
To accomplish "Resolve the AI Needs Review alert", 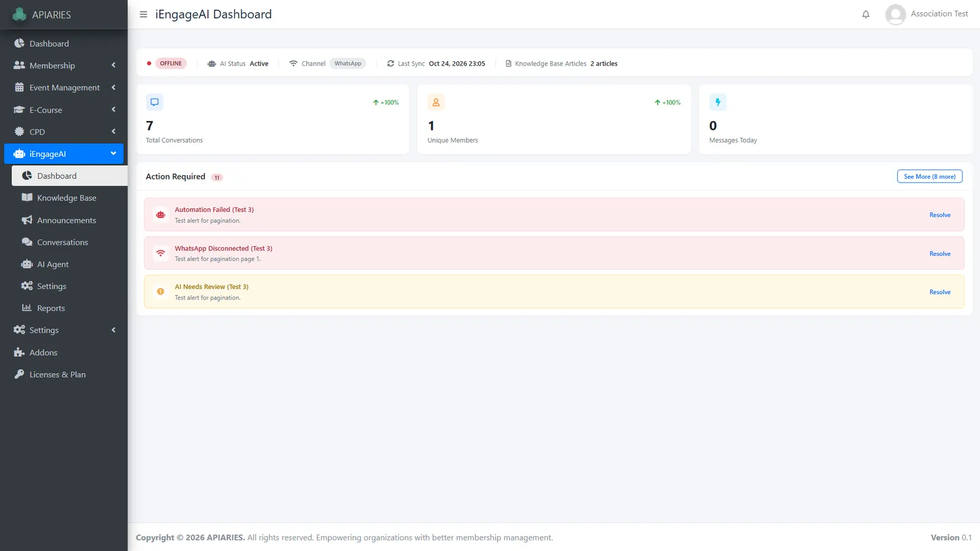I will point(940,292).
